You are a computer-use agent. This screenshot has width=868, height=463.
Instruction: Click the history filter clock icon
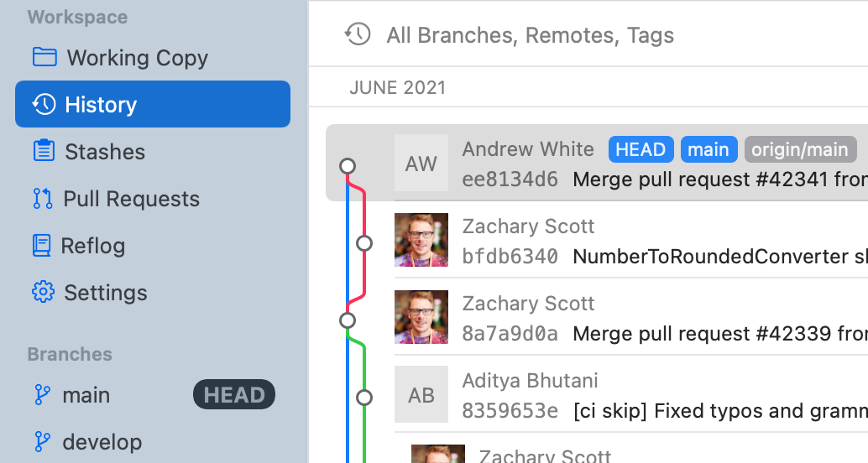pyautogui.click(x=358, y=34)
